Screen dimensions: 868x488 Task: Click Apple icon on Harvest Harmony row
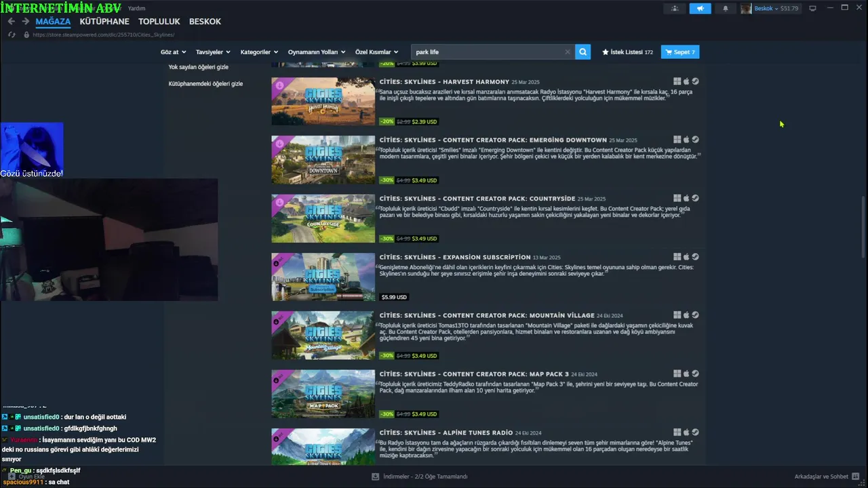tap(686, 81)
